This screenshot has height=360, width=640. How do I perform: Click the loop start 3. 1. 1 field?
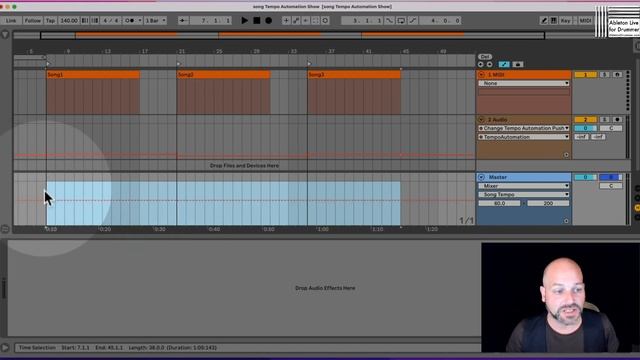pyautogui.click(x=362, y=20)
